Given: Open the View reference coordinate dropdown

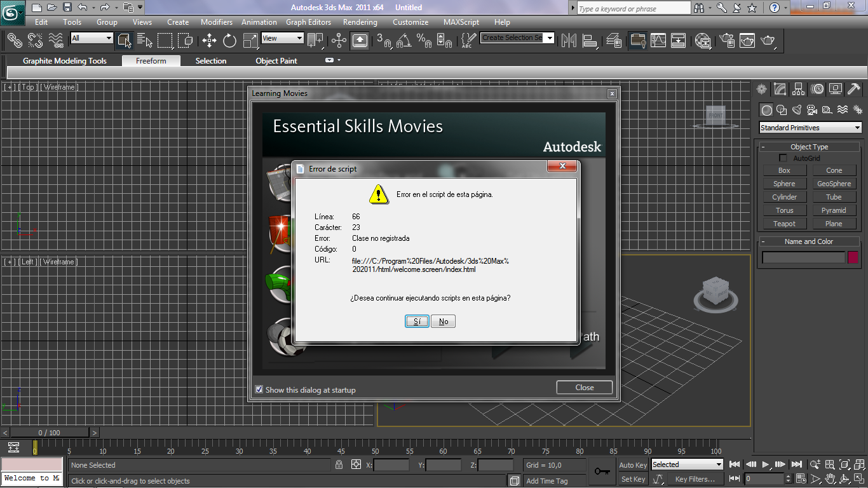Looking at the screenshot, I should [x=282, y=38].
